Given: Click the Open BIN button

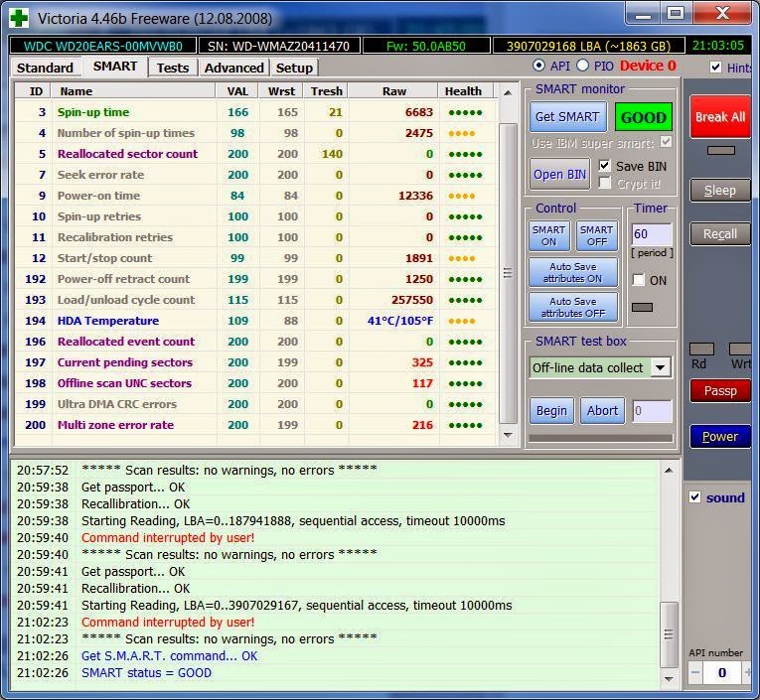Looking at the screenshot, I should click(560, 174).
